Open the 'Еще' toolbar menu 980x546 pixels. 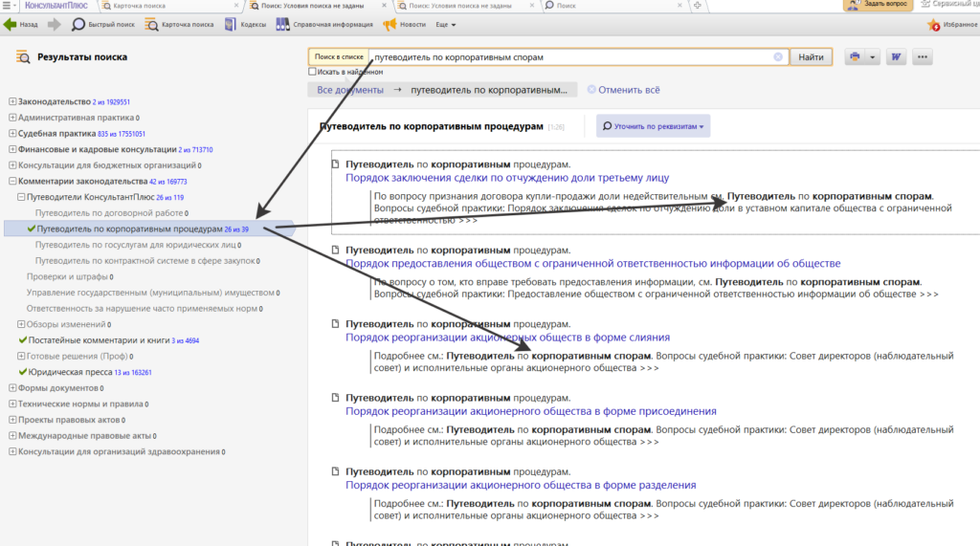click(x=445, y=24)
